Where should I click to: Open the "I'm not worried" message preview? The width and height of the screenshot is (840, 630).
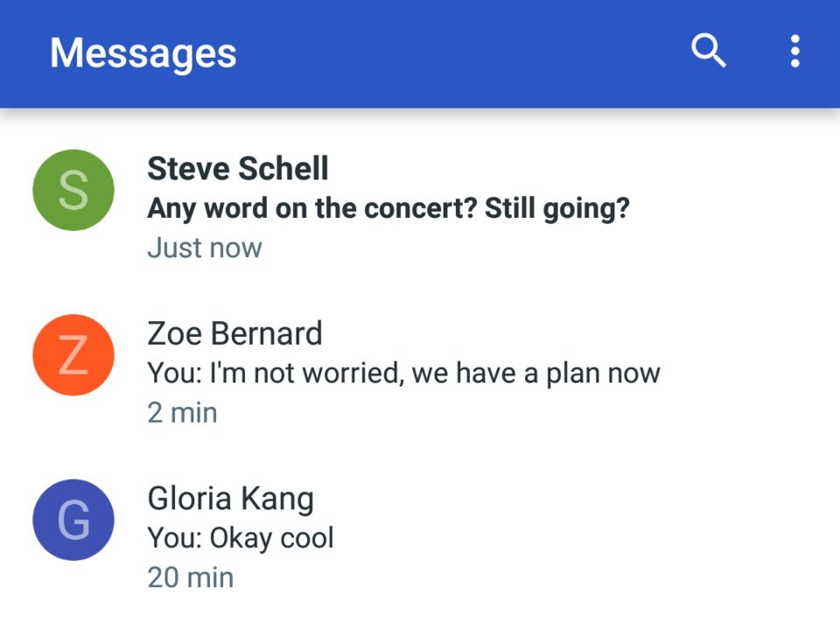(x=403, y=374)
